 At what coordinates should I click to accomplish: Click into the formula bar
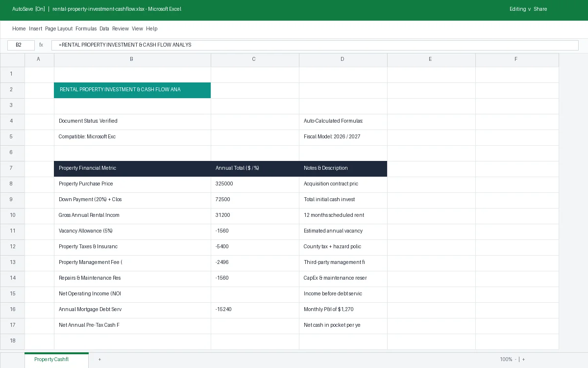pyautogui.click(x=315, y=45)
